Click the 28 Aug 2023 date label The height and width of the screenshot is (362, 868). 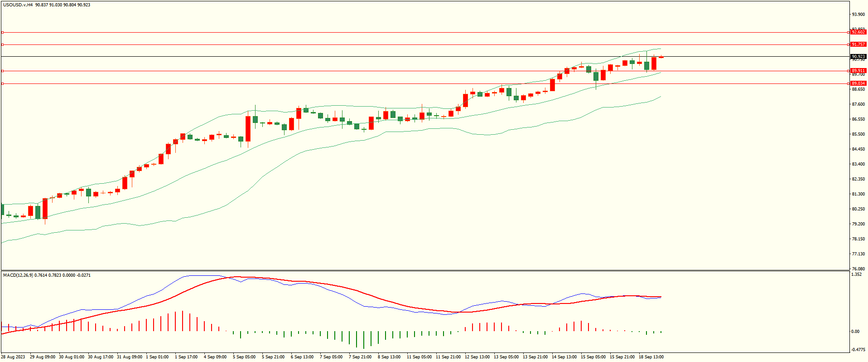pyautogui.click(x=13, y=357)
